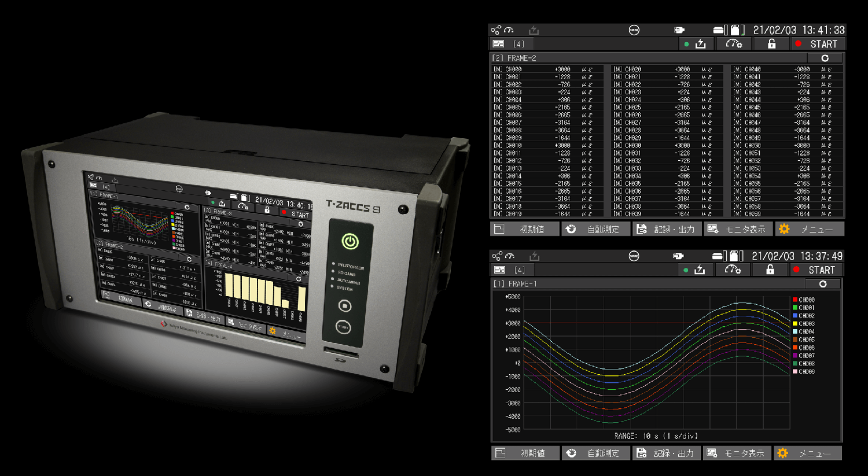
Task: Open 記録・出力 tab below FRAME-1 graph
Action: pyautogui.click(x=667, y=453)
